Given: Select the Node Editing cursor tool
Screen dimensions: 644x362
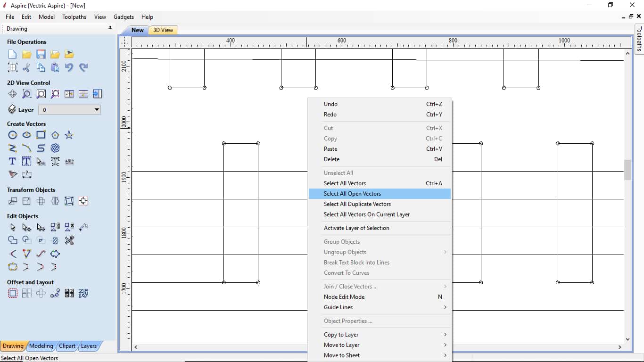Looking at the screenshot, I should [x=27, y=227].
